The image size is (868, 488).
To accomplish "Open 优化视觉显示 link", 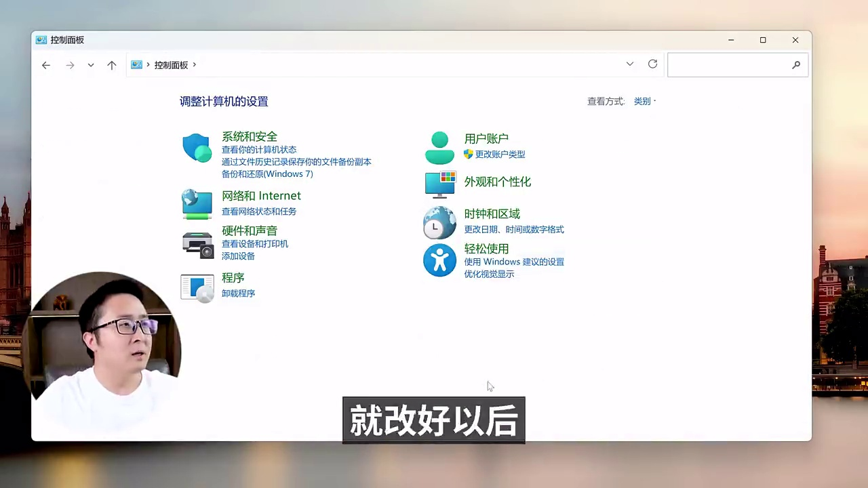I will click(489, 274).
